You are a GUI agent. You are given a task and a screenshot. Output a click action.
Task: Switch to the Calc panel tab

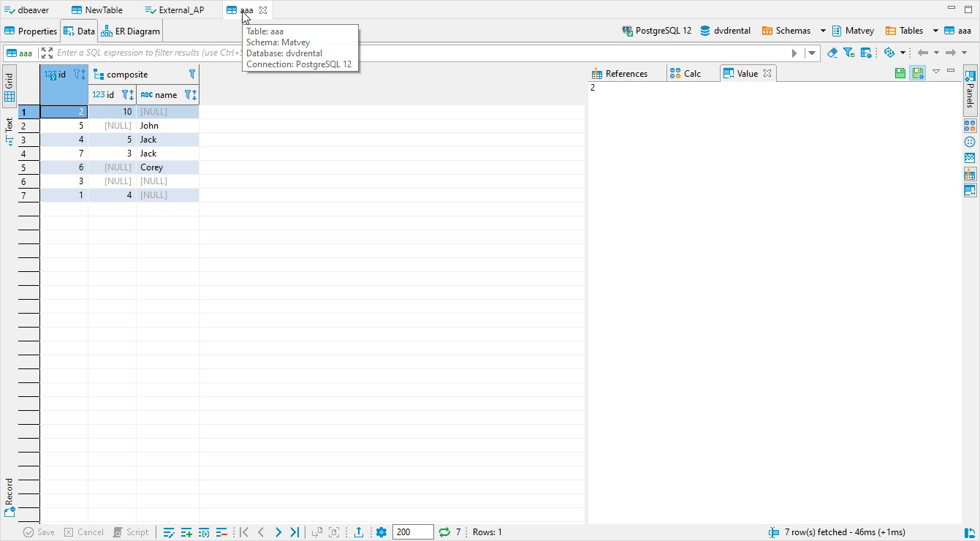point(685,74)
